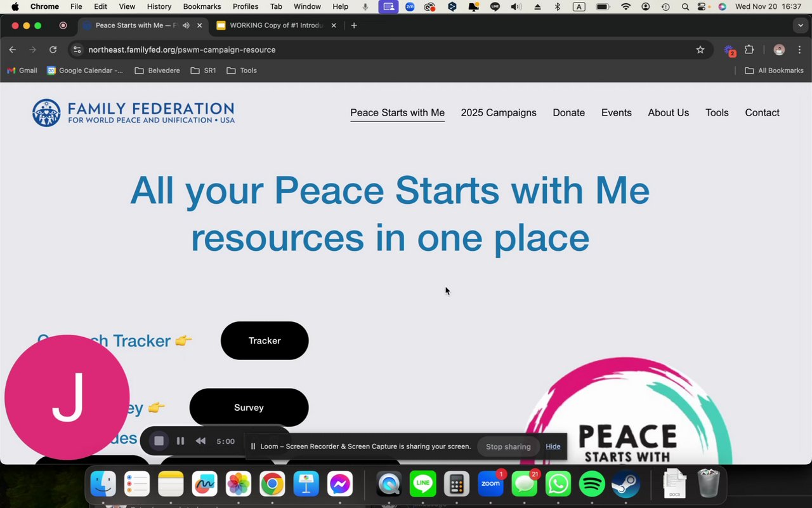Open the Belvedere bookmarks folder
The width and height of the screenshot is (812, 508).
157,70
